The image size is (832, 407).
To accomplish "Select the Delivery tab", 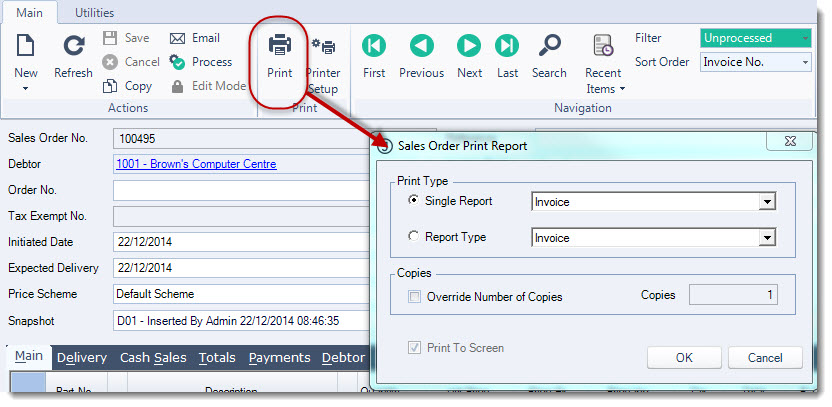I will [x=82, y=358].
